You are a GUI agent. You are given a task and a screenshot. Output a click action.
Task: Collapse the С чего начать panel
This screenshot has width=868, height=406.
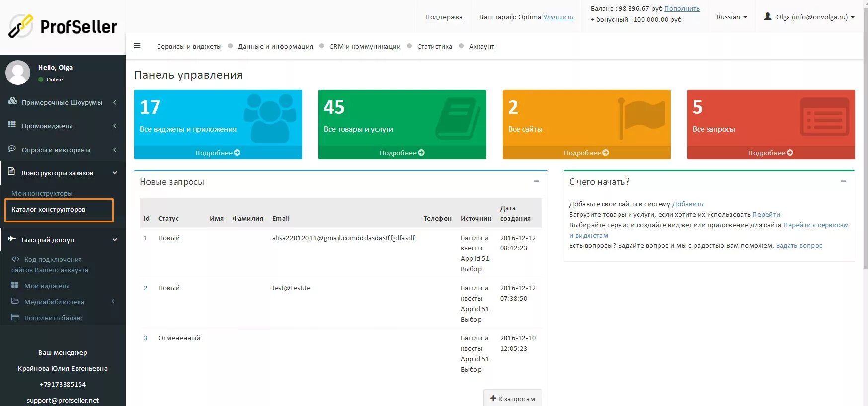[x=843, y=181]
